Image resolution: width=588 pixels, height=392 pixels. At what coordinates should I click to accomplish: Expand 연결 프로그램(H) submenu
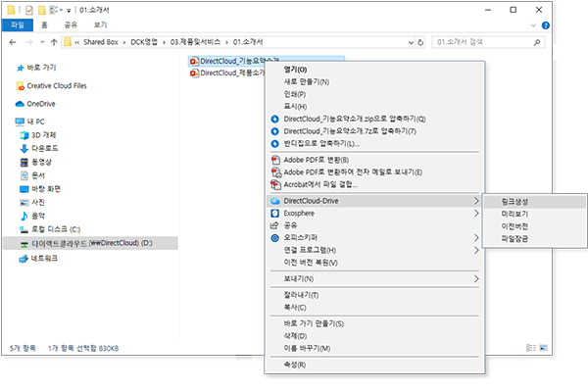375,250
